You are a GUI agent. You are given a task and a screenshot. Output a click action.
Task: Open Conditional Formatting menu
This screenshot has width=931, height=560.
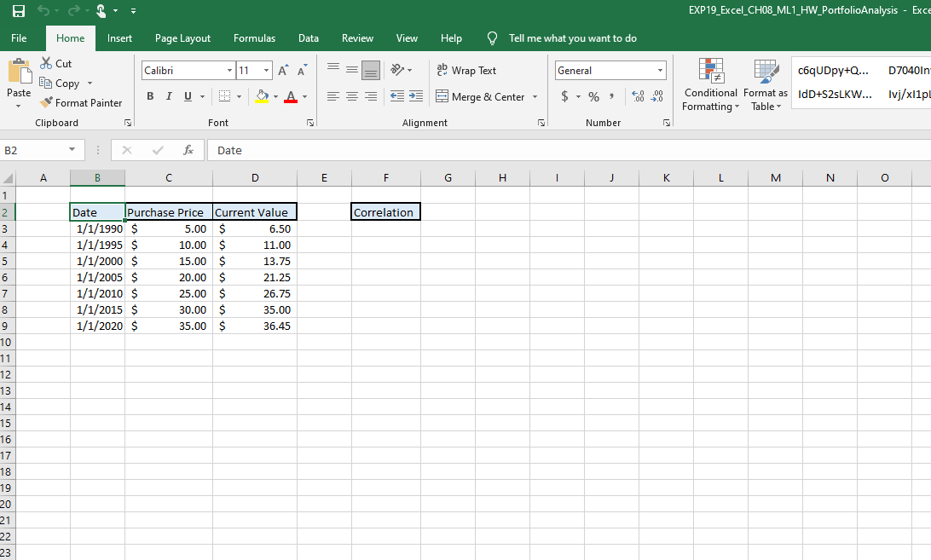pos(711,85)
